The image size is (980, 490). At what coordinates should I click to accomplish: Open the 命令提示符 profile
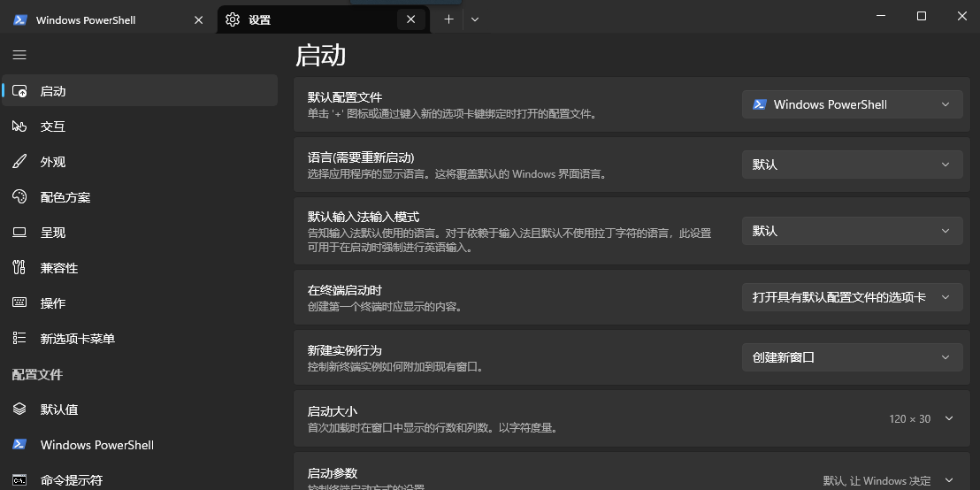click(x=140, y=479)
